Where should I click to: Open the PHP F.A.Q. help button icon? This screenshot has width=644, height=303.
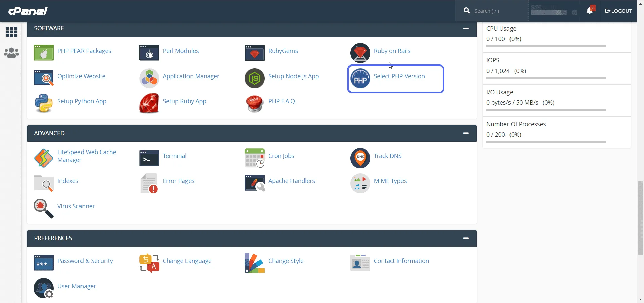coord(255,103)
